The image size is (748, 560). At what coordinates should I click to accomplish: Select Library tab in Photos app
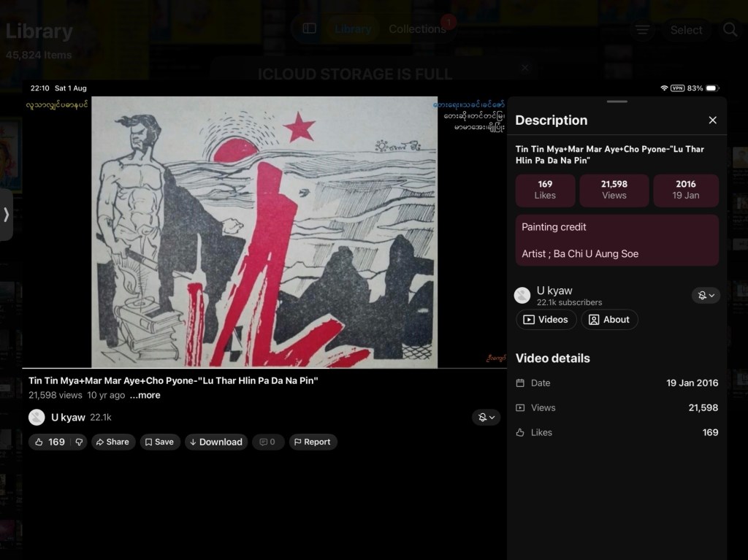(x=353, y=29)
